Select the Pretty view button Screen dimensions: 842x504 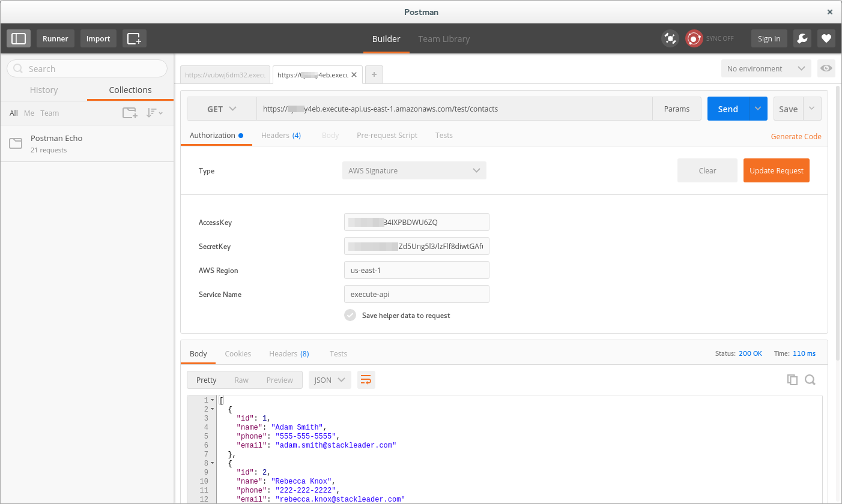click(x=206, y=380)
